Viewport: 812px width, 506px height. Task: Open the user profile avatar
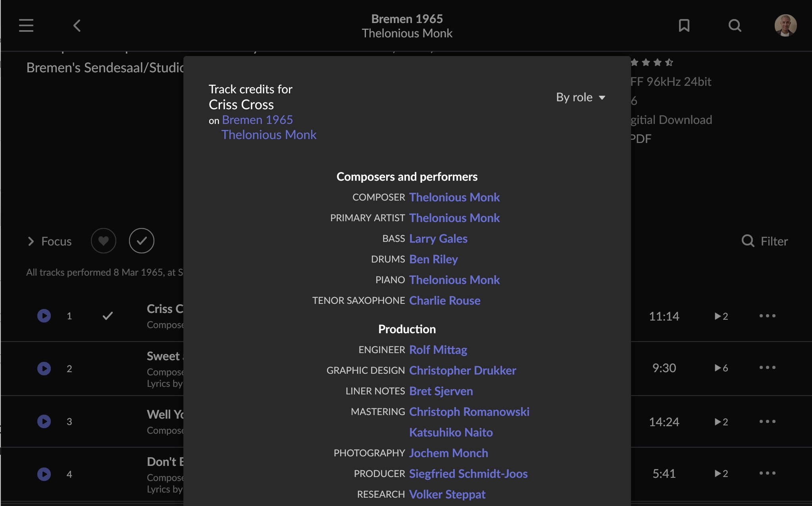[785, 25]
